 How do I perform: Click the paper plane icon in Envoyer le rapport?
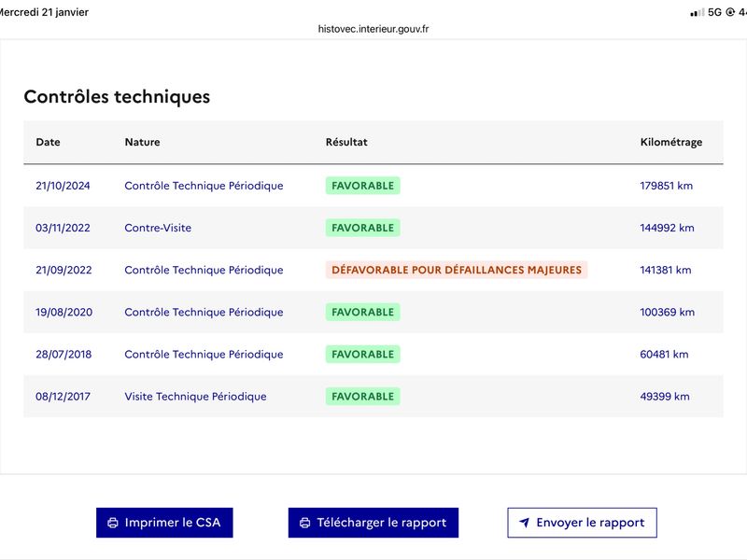point(525,523)
